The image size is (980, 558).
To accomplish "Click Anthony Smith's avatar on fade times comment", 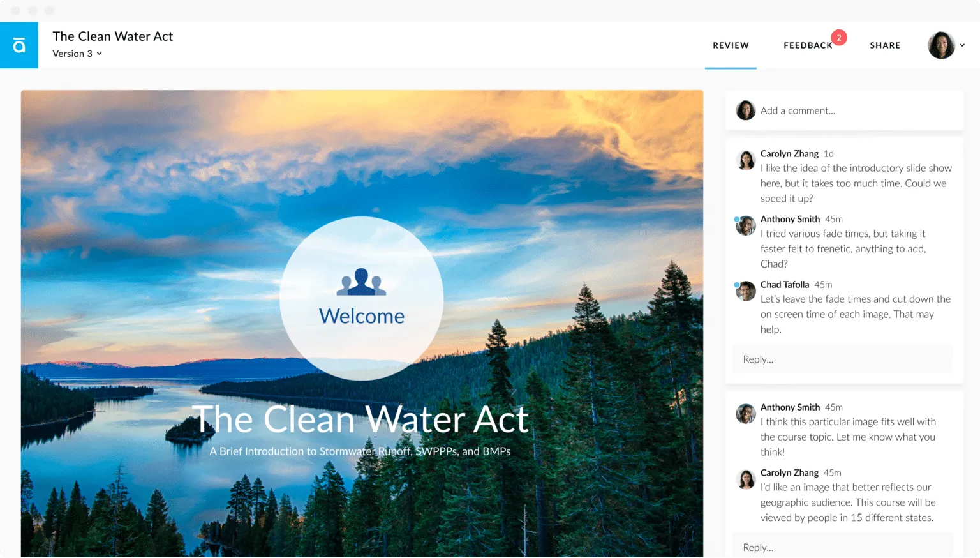I will point(746,225).
